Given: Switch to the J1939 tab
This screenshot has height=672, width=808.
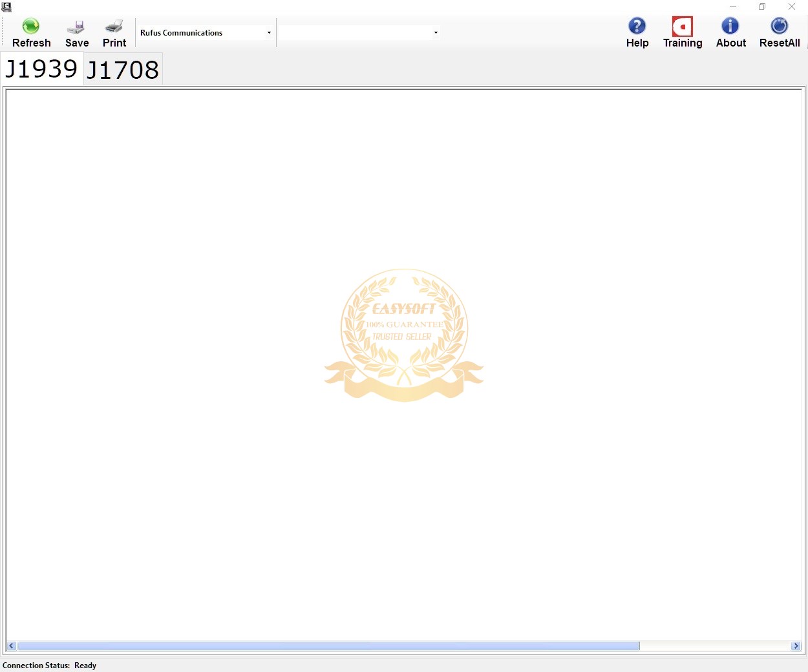Looking at the screenshot, I should [41, 69].
